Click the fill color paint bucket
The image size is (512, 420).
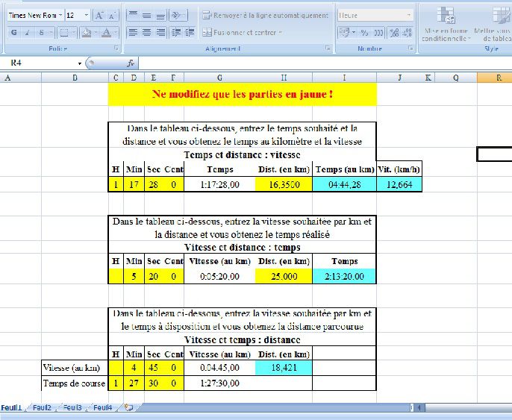click(86, 33)
